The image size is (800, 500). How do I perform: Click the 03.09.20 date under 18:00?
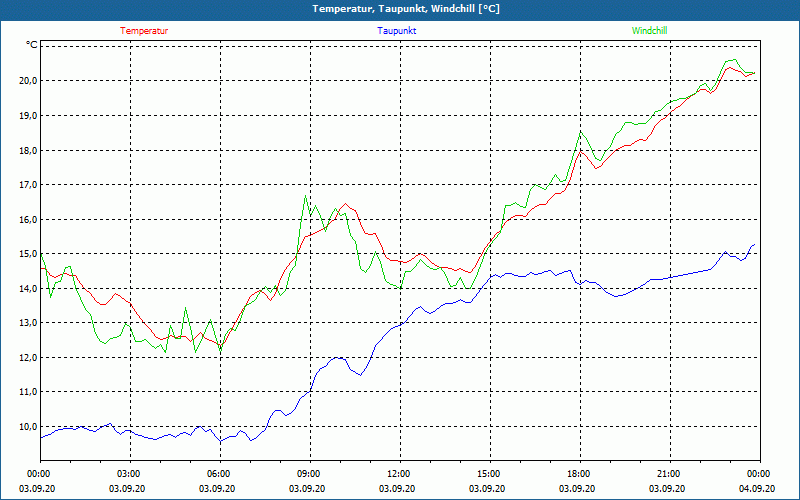coord(577,488)
